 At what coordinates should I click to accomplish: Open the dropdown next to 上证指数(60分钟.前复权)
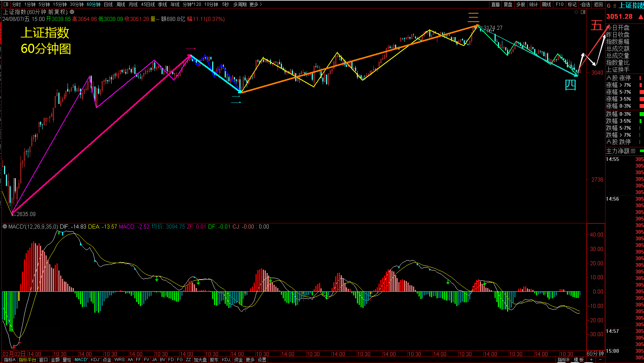72,12
